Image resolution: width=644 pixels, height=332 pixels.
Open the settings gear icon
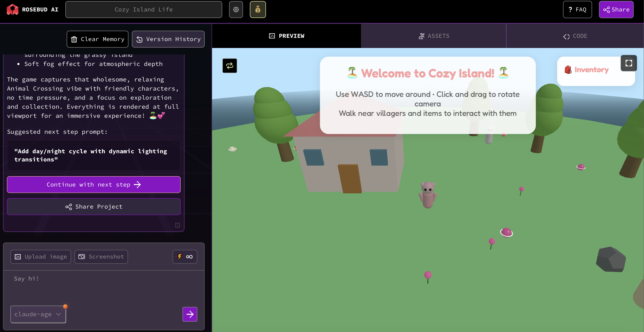click(x=236, y=10)
